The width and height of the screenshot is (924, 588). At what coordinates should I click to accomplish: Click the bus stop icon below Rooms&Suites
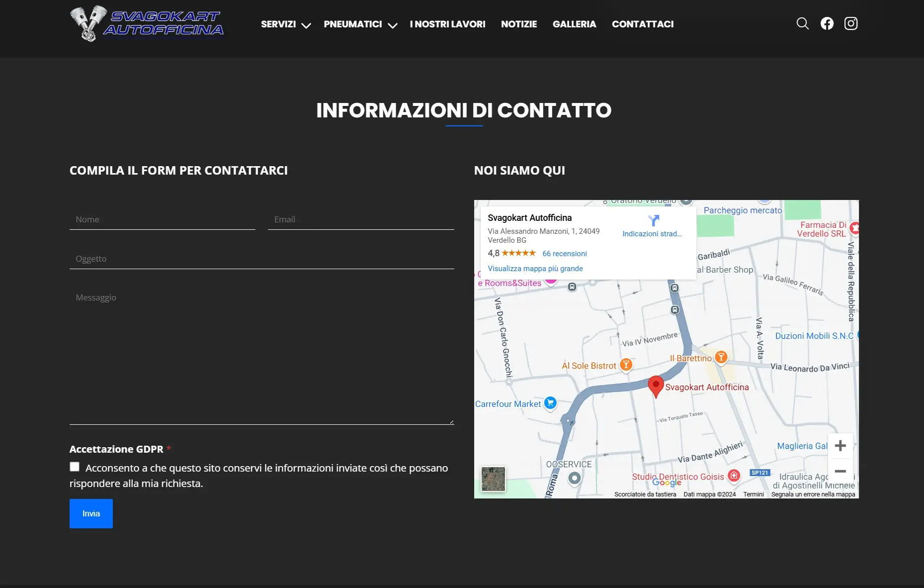(572, 287)
